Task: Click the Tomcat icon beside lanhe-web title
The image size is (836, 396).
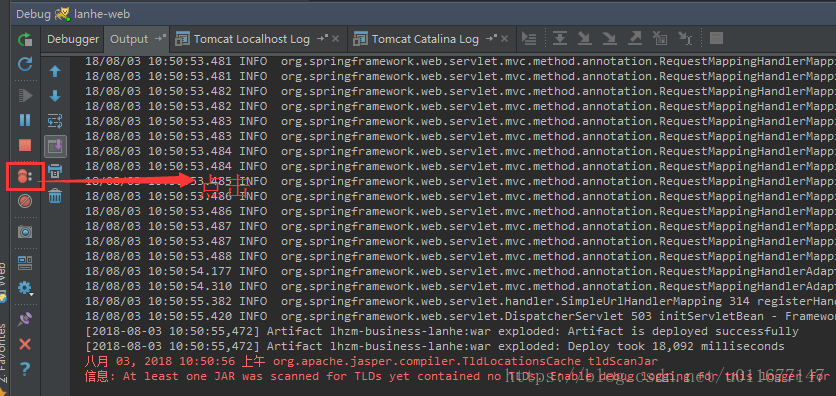Action: (x=63, y=14)
